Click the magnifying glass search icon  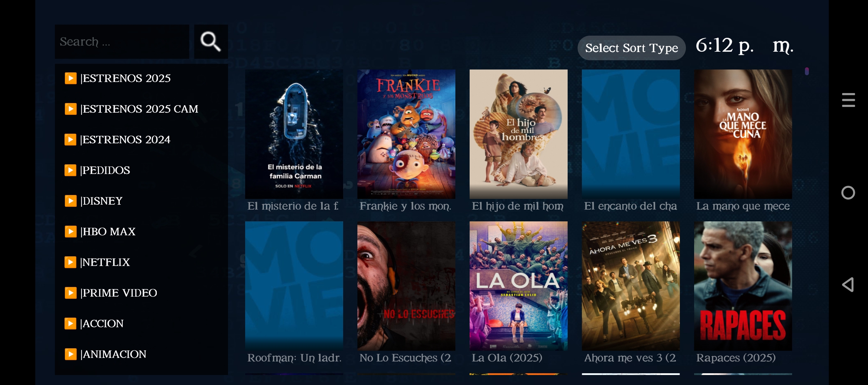(211, 42)
